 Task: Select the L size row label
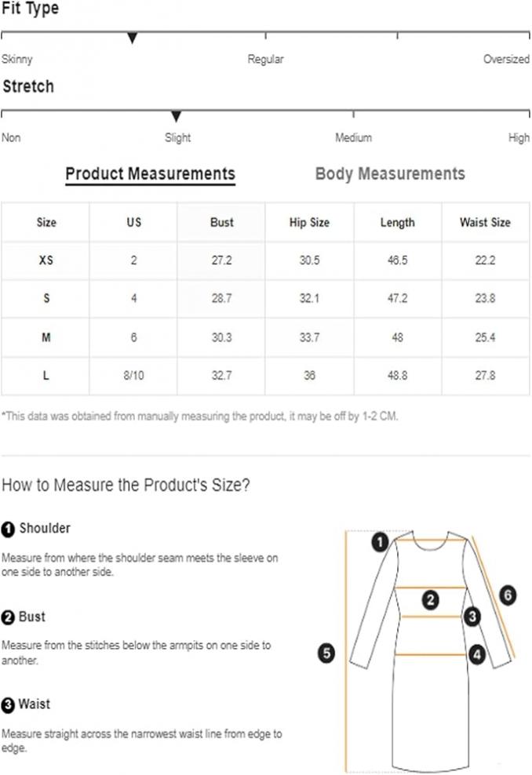(46, 375)
